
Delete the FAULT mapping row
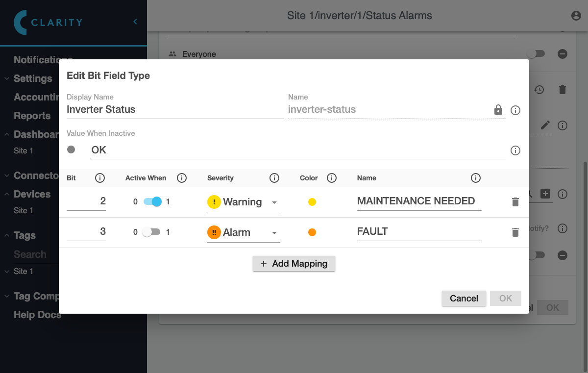pyautogui.click(x=515, y=232)
